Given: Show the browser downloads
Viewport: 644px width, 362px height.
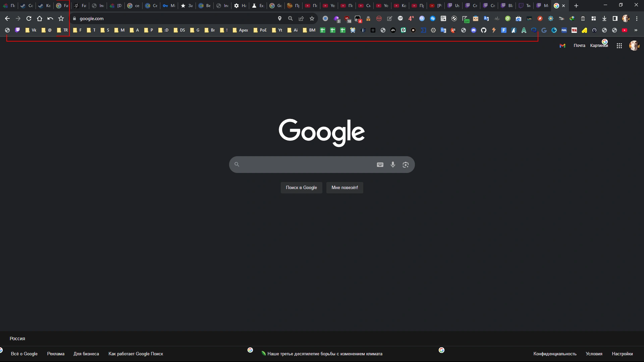Looking at the screenshot, I should click(x=604, y=18).
